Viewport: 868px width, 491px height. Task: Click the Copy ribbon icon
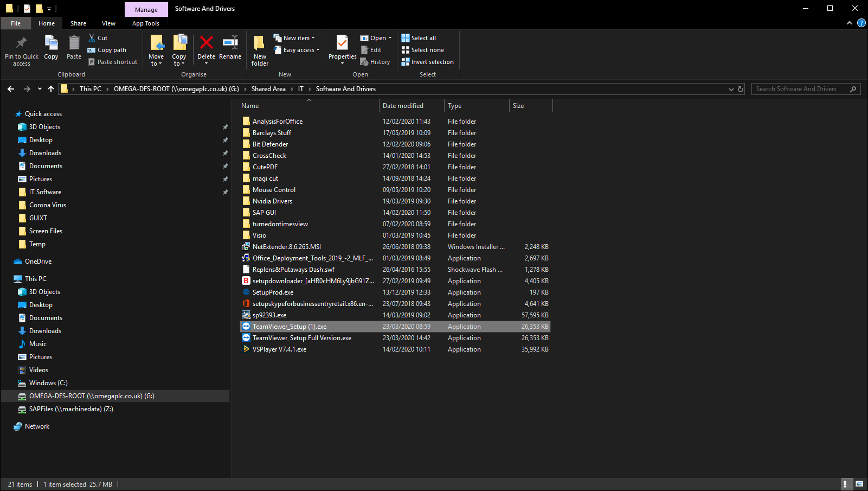click(x=51, y=43)
